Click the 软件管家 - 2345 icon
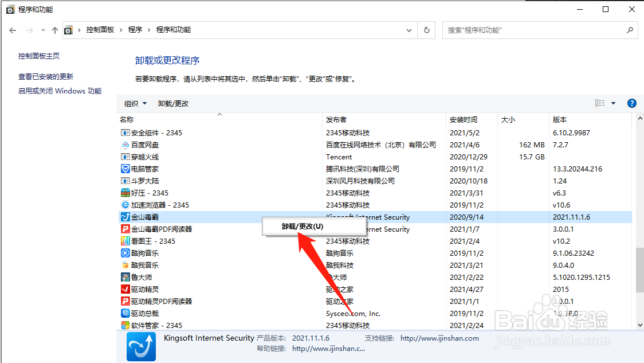The width and height of the screenshot is (644, 363). pos(125,325)
